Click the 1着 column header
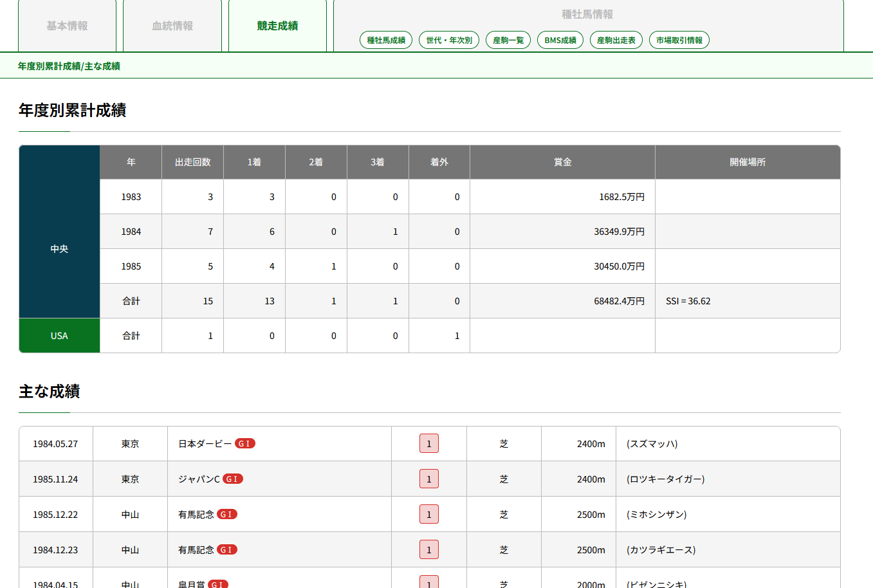This screenshot has width=873, height=588. point(254,162)
